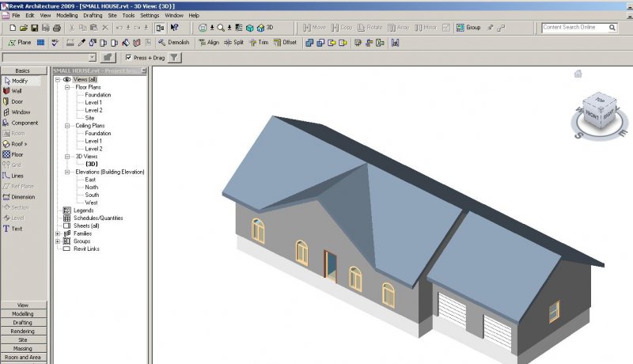Viewport: 633px width, 364px height.
Task: Close the Project Browser panel
Action: click(143, 70)
